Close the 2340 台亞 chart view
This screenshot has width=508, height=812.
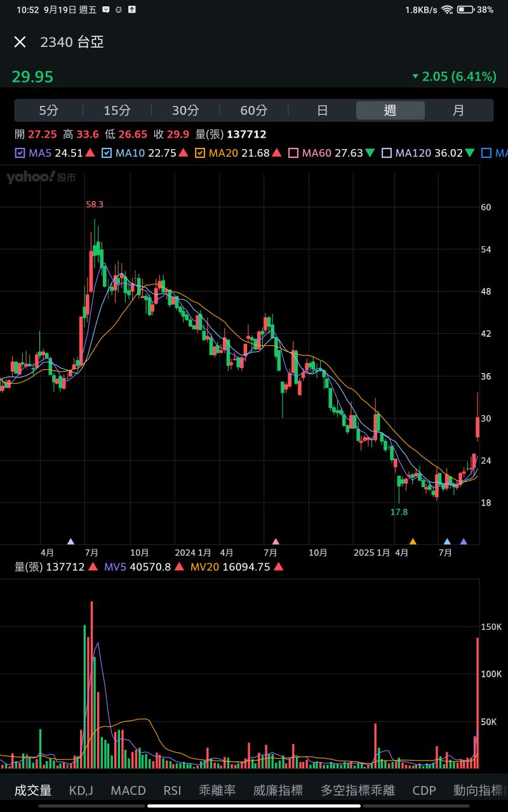tap(20, 42)
